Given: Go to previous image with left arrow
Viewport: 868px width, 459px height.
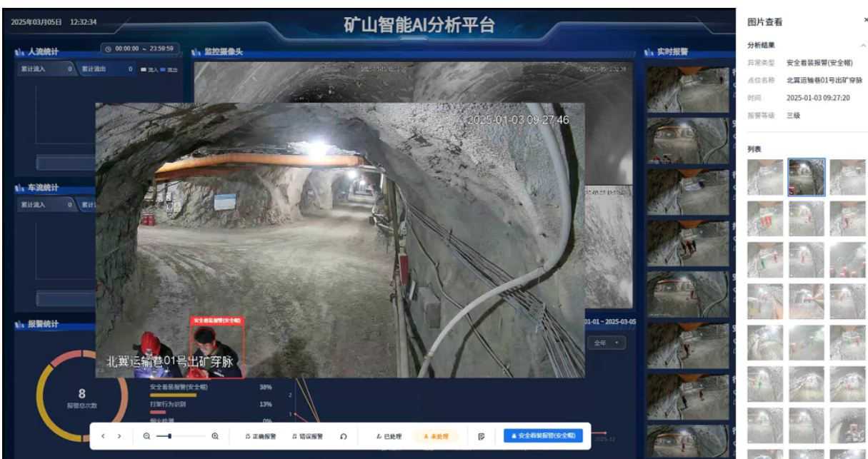Looking at the screenshot, I should pos(103,436).
